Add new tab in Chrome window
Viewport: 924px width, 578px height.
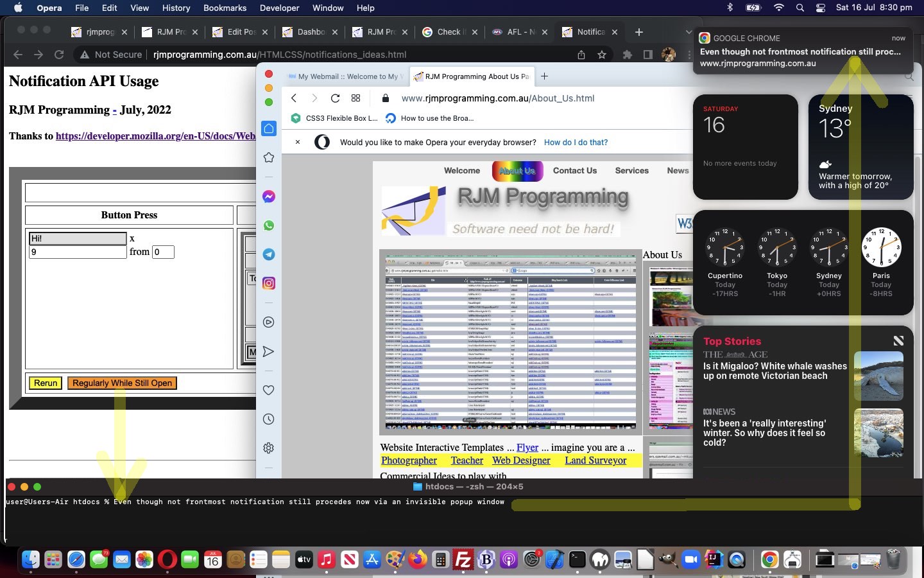click(638, 32)
